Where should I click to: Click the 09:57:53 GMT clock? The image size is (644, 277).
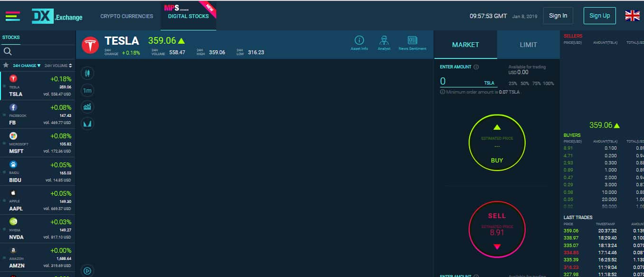pyautogui.click(x=488, y=16)
